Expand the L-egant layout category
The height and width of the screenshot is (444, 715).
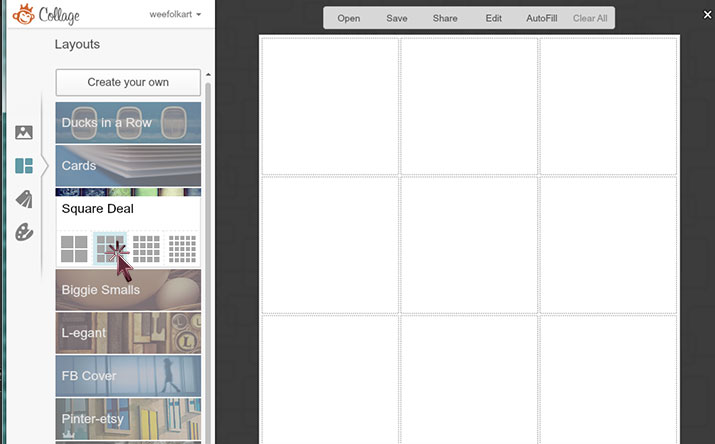point(128,333)
